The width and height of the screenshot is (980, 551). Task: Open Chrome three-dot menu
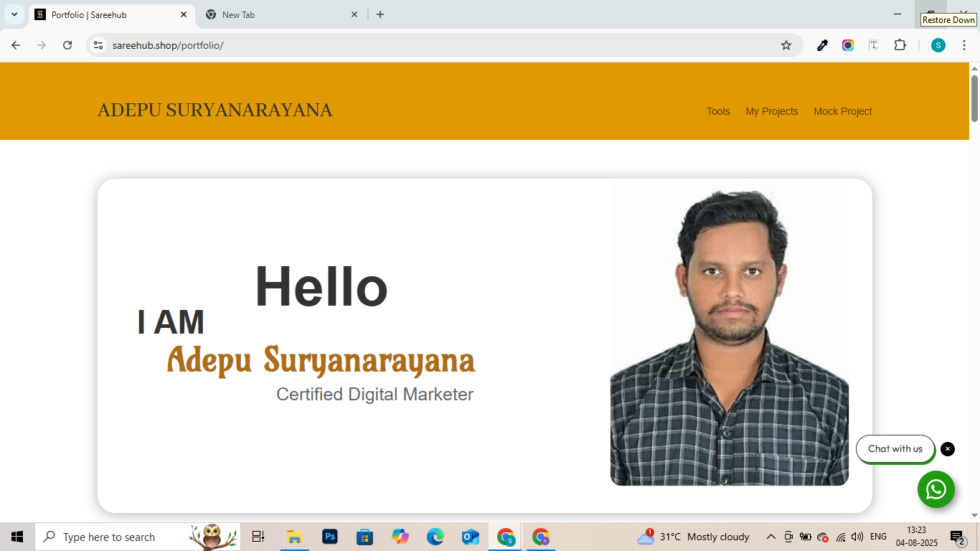(x=964, y=45)
